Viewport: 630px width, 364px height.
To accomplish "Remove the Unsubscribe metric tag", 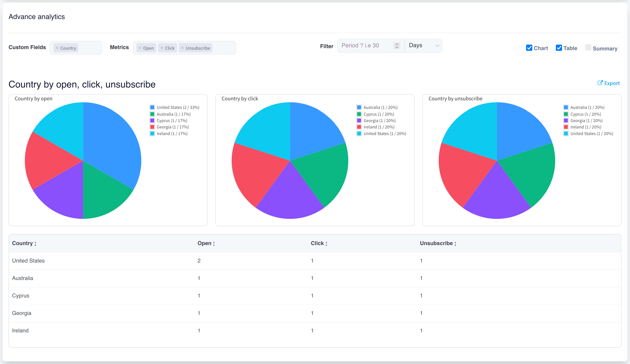I will tap(183, 48).
